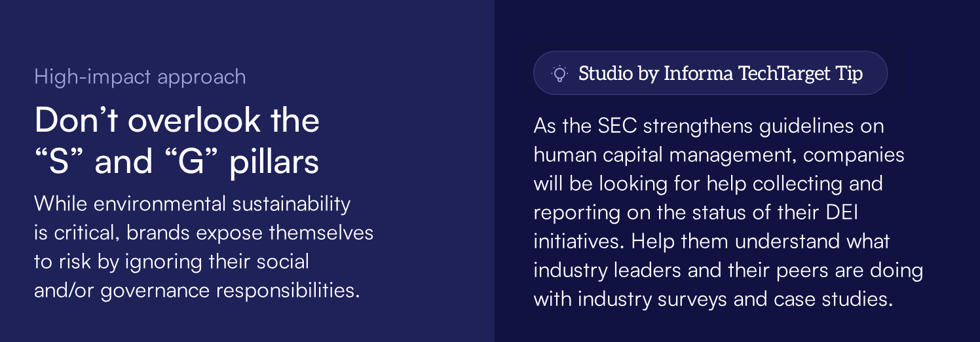Click the heading line "Don't overlook the"
Screen dimensions: 980x342
point(177,121)
